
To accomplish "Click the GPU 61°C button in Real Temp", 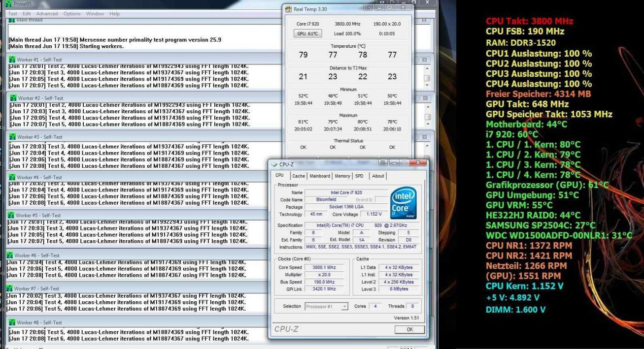I will [x=307, y=33].
